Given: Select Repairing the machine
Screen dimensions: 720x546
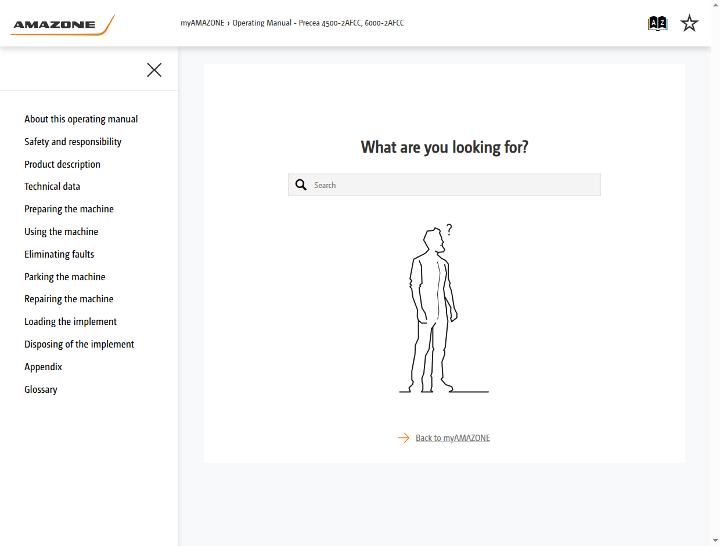Looking at the screenshot, I should tap(68, 299).
